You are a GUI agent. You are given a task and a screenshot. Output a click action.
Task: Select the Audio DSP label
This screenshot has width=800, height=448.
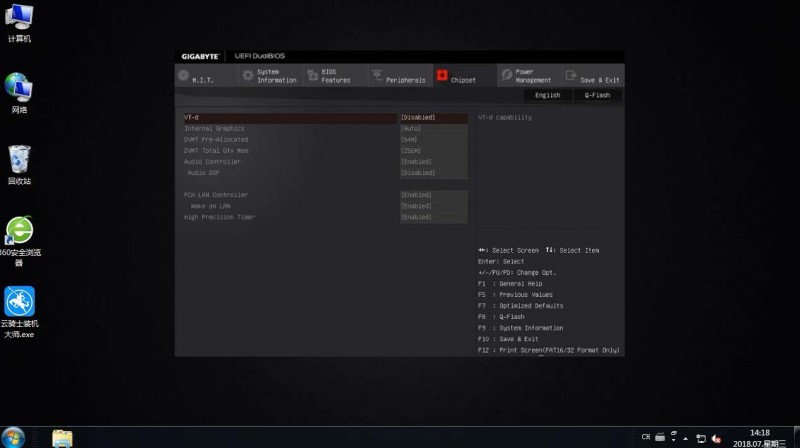(x=203, y=173)
